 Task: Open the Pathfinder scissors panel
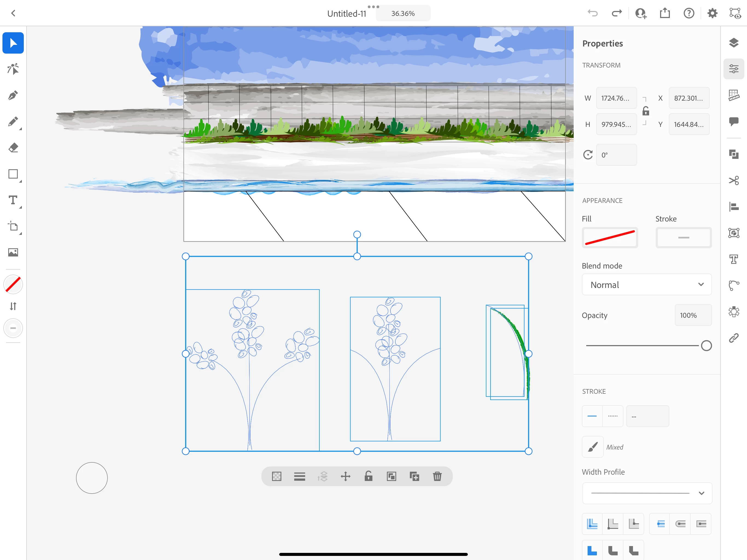tap(734, 180)
